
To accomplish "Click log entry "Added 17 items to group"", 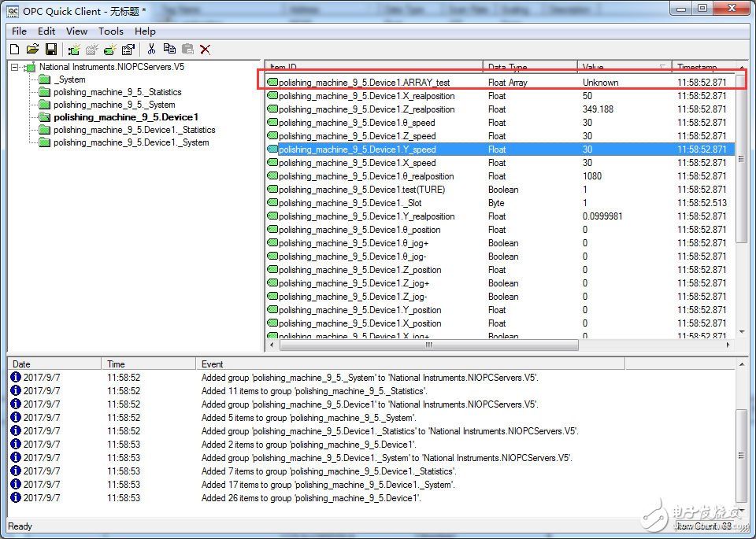I will pos(328,485).
